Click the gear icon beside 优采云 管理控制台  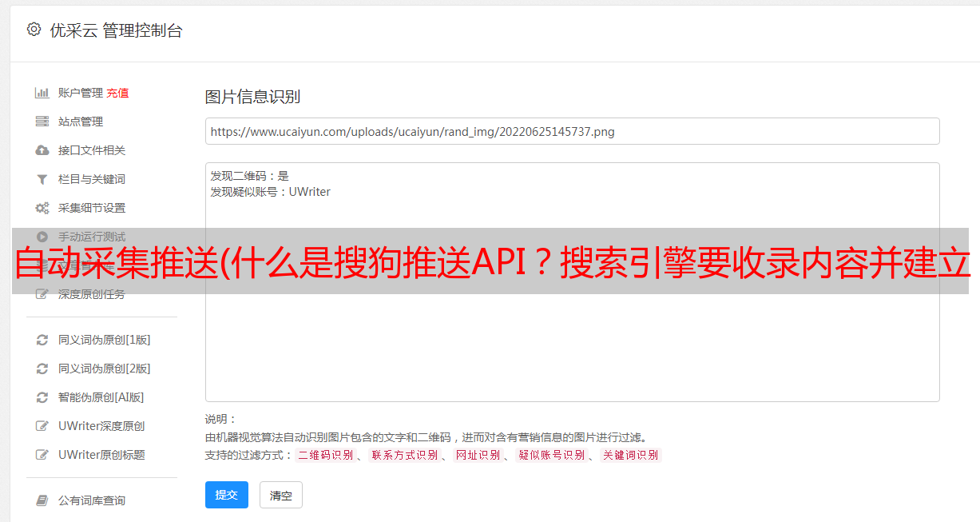[34, 30]
